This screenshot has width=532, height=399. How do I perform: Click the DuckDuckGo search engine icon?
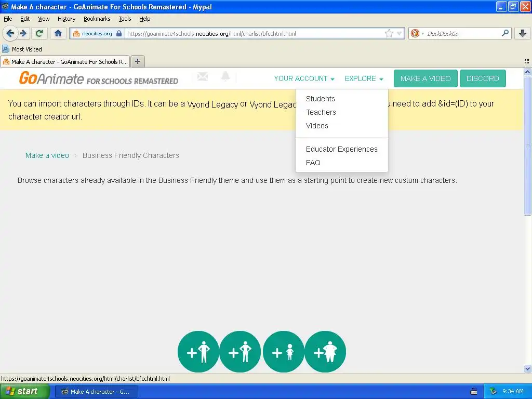(x=415, y=33)
